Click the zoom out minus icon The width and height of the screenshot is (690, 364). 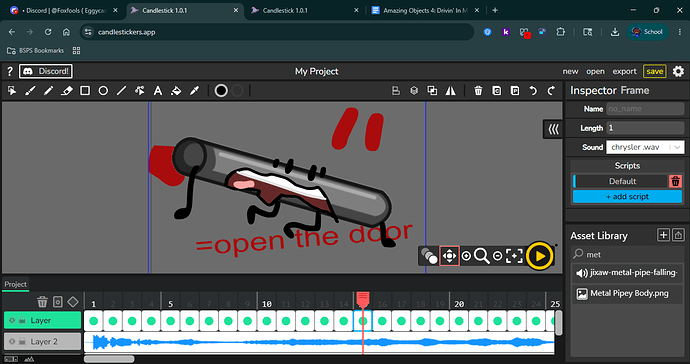pyautogui.click(x=497, y=256)
